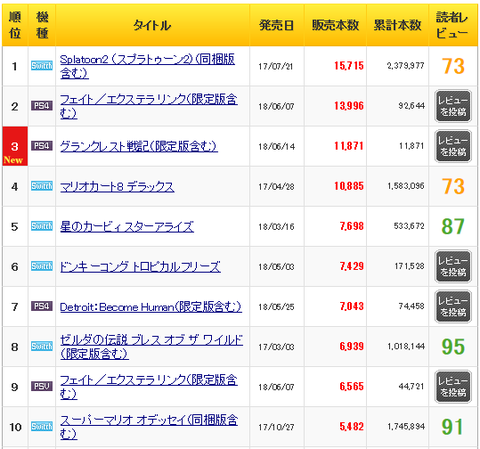This screenshot has height=449, width=480.
Task: Click cumulative total 1,745,894
Action: 406,426
